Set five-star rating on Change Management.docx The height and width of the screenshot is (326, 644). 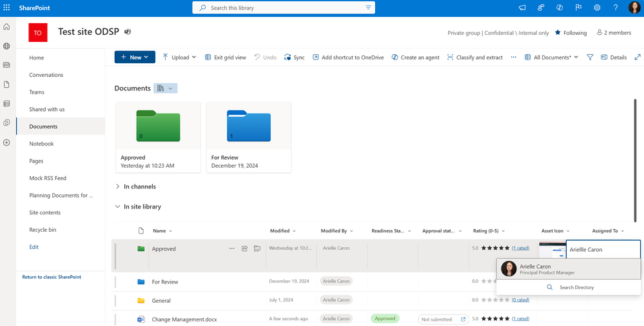click(507, 319)
